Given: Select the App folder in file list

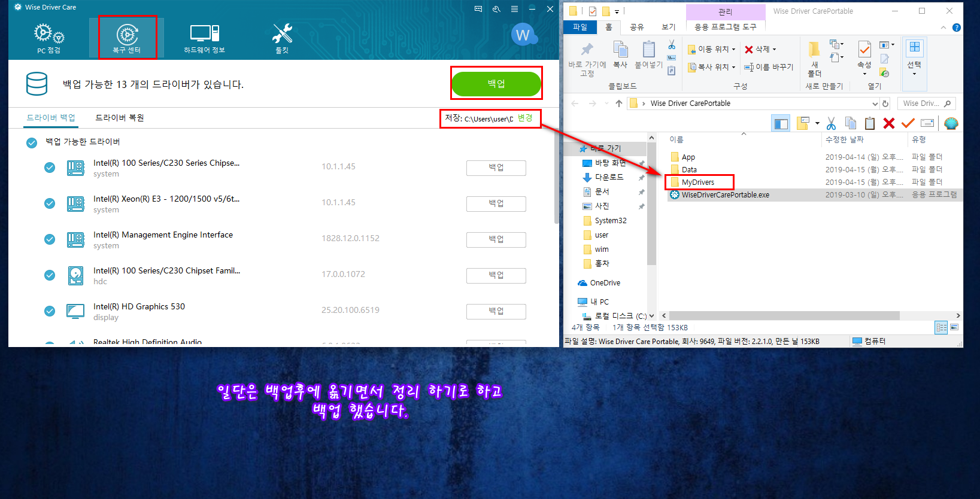Looking at the screenshot, I should pos(688,157).
